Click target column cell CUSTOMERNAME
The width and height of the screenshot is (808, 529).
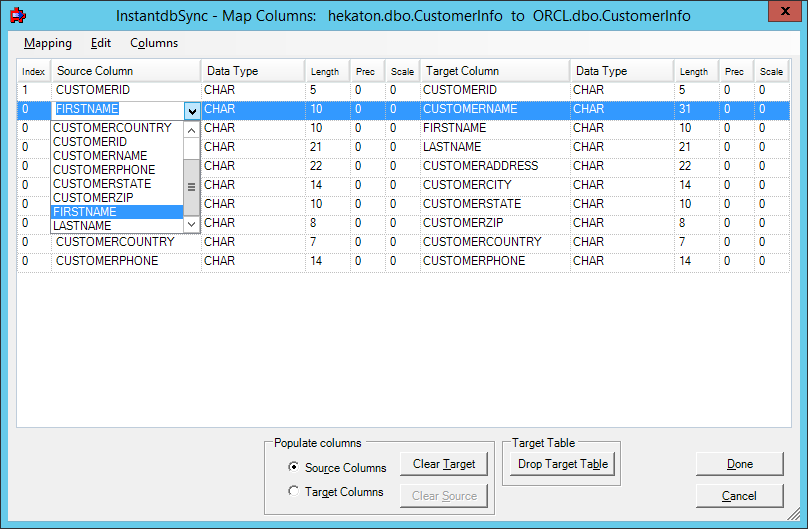pos(495,109)
